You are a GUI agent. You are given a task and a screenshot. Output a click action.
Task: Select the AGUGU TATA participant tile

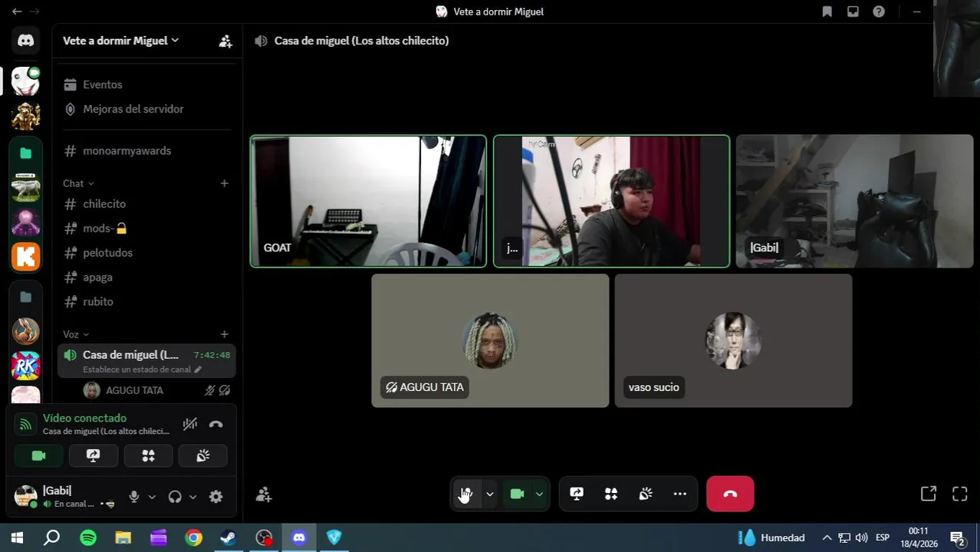click(490, 341)
